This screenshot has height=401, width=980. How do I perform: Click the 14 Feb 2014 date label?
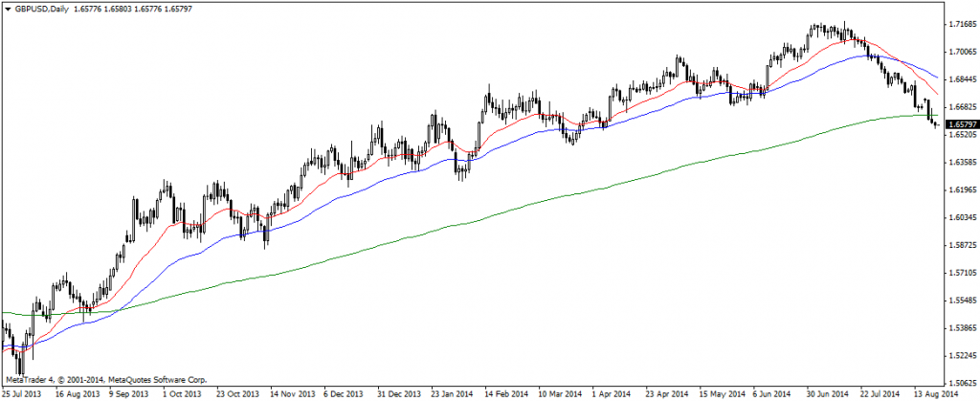[502, 393]
